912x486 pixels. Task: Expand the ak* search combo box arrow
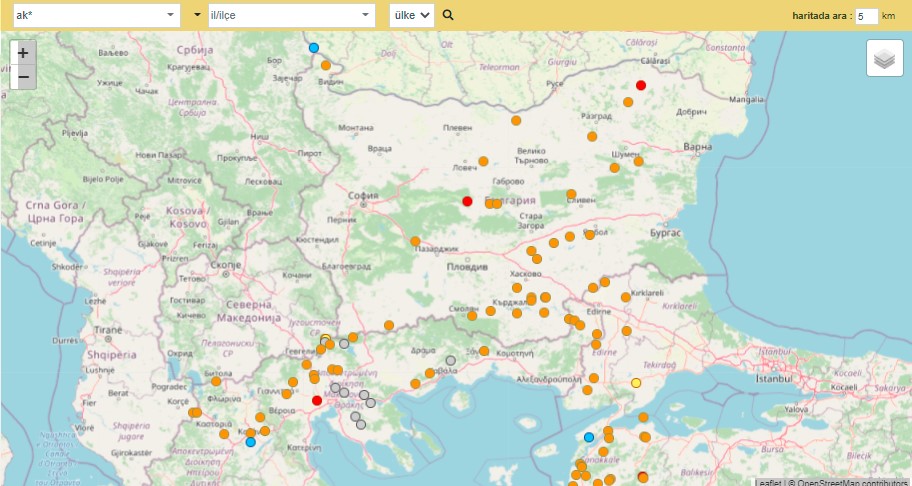click(x=170, y=15)
